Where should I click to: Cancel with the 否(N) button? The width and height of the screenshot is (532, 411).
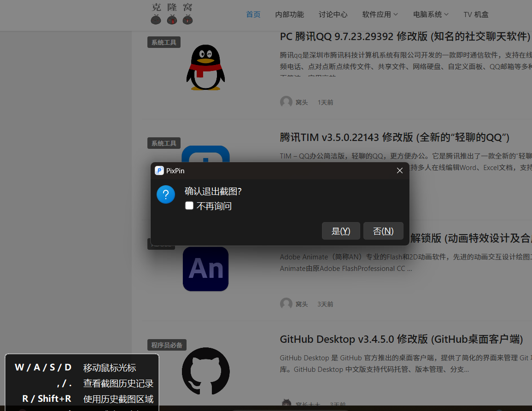(383, 231)
